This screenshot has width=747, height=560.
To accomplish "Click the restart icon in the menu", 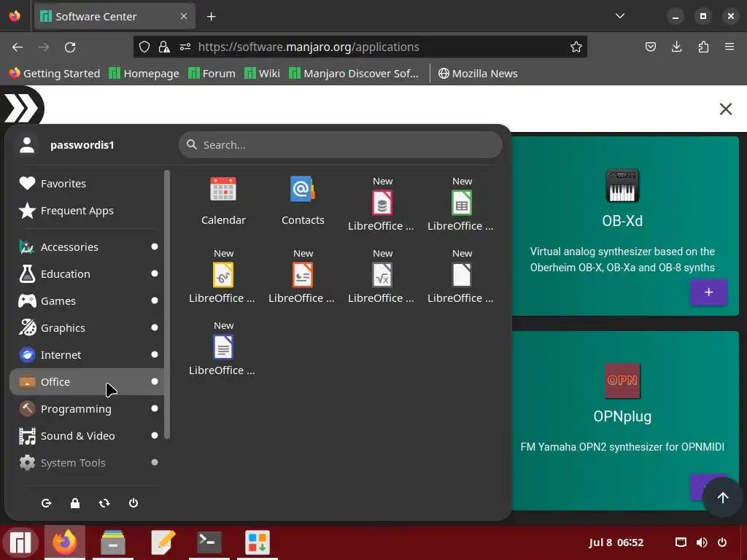I will (x=104, y=503).
